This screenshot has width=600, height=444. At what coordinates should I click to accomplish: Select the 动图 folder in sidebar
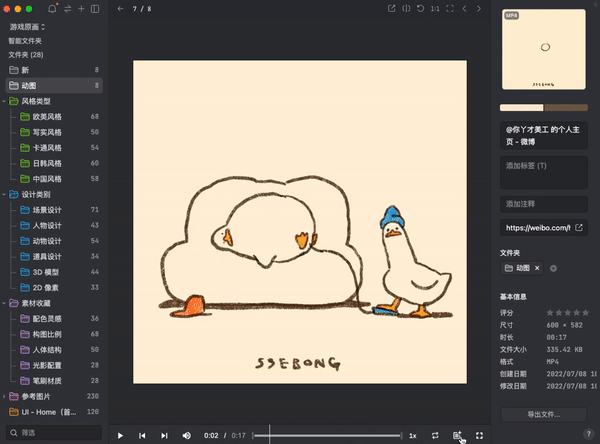point(54,85)
